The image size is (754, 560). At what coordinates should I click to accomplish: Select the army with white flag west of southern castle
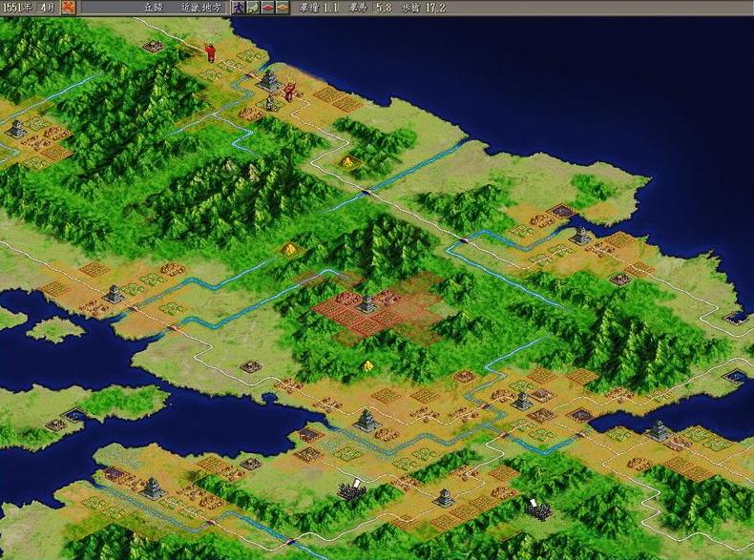(352, 489)
